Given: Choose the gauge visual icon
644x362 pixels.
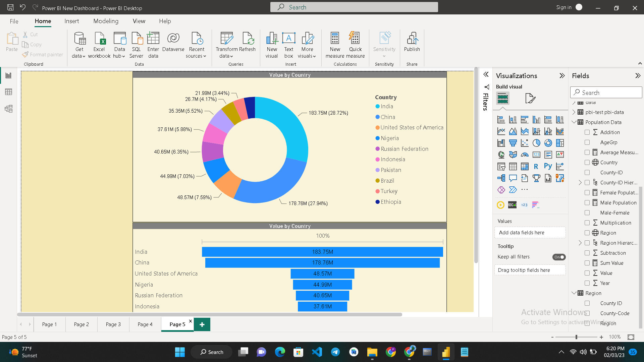Looking at the screenshot, I should (x=524, y=155).
